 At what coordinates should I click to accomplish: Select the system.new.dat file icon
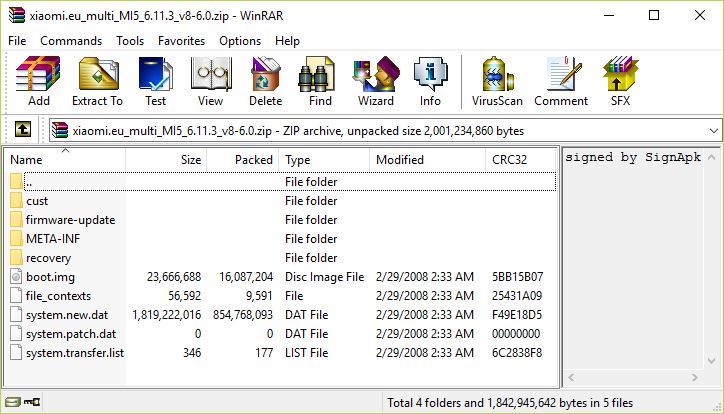16,314
